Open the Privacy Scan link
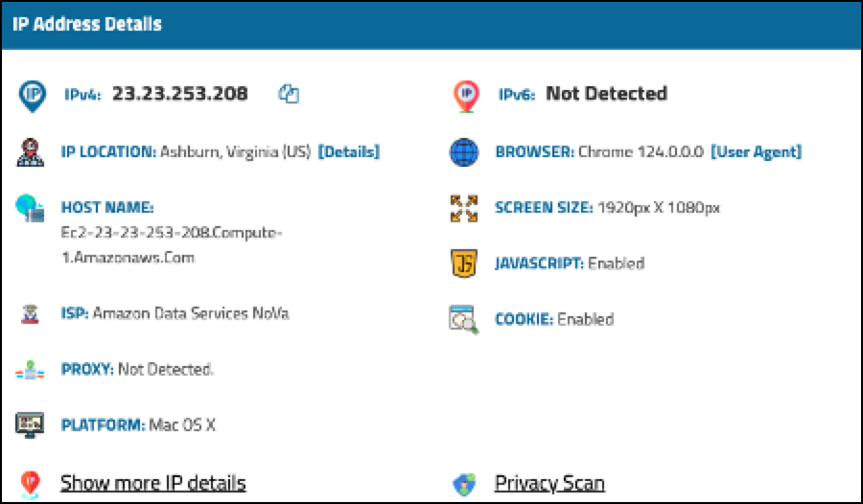The height and width of the screenshot is (504, 863). click(x=549, y=483)
